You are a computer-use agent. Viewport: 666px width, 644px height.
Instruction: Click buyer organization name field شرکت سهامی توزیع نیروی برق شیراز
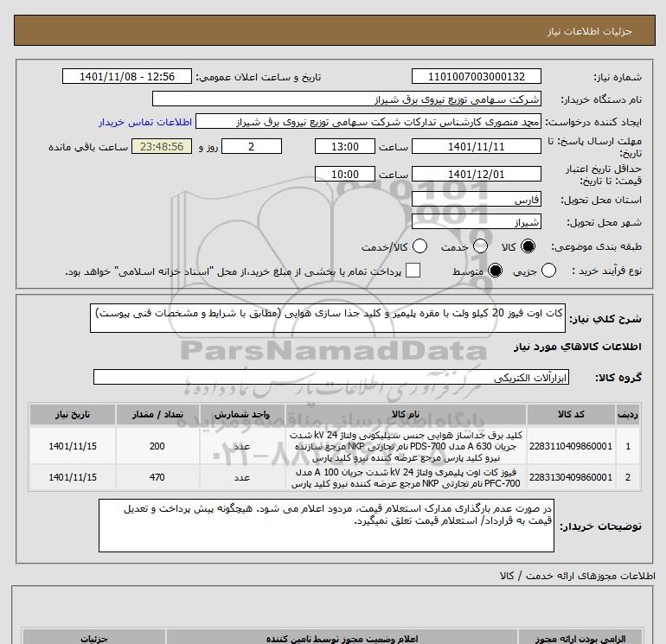(347, 99)
